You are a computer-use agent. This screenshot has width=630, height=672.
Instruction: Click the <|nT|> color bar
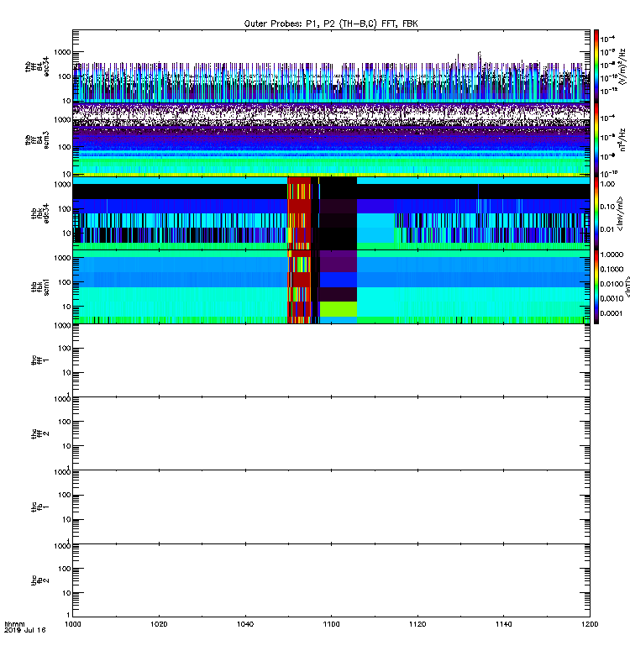click(x=596, y=286)
